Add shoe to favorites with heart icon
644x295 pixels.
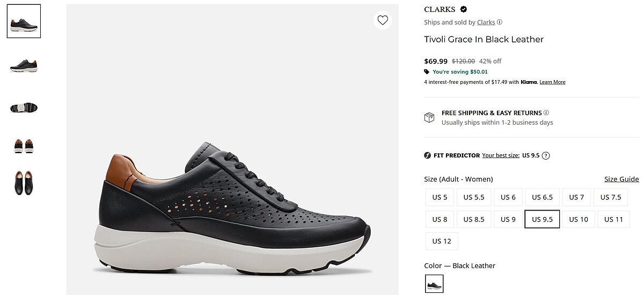(383, 20)
